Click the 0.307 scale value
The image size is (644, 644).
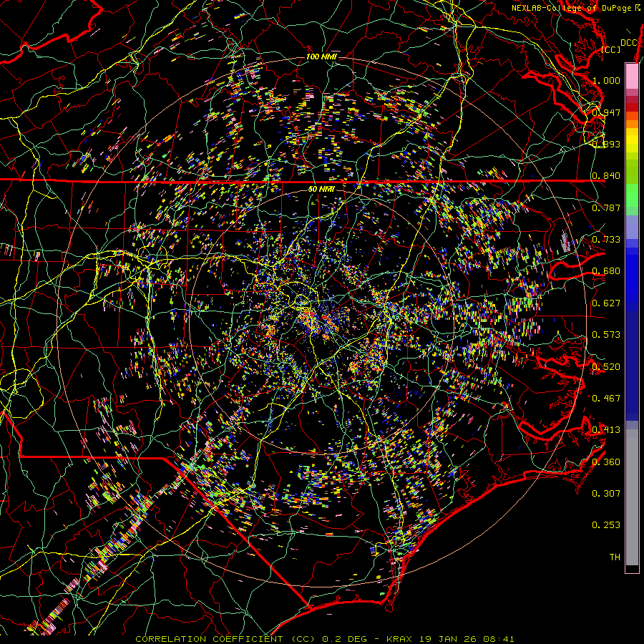(606, 493)
